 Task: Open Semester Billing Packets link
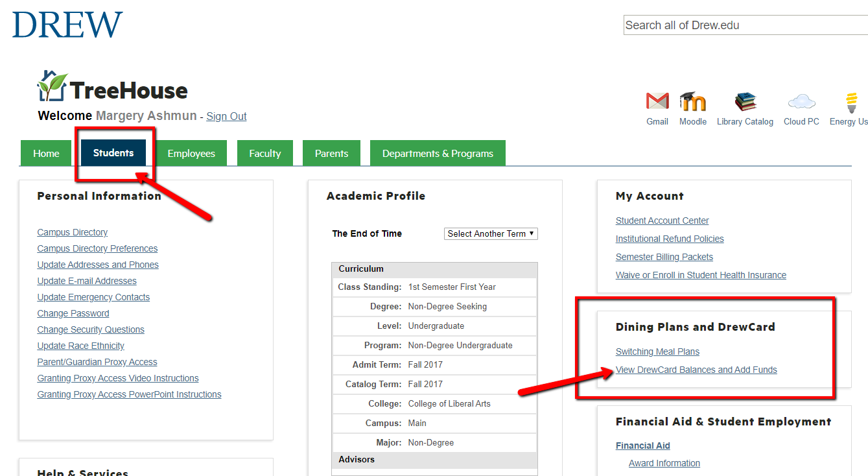click(x=664, y=257)
